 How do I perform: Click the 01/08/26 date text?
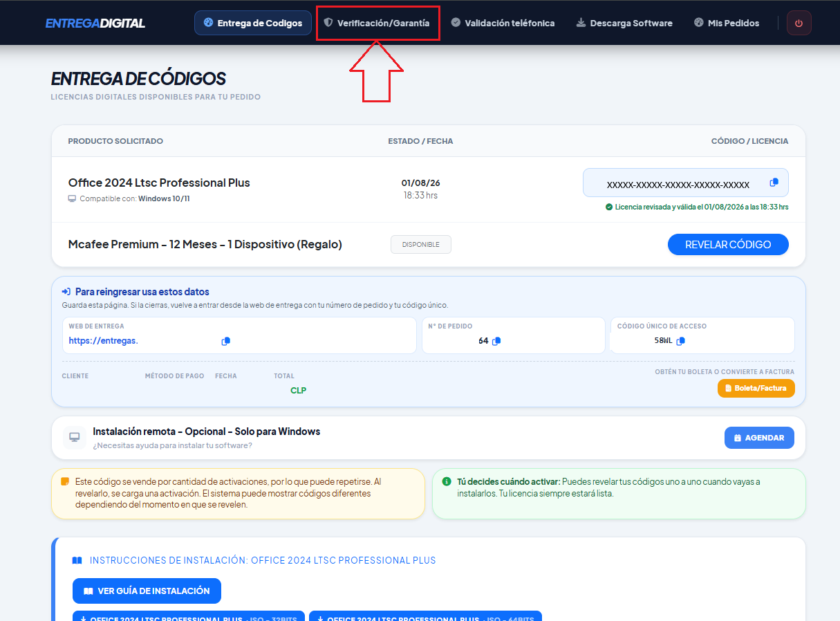coord(421,183)
